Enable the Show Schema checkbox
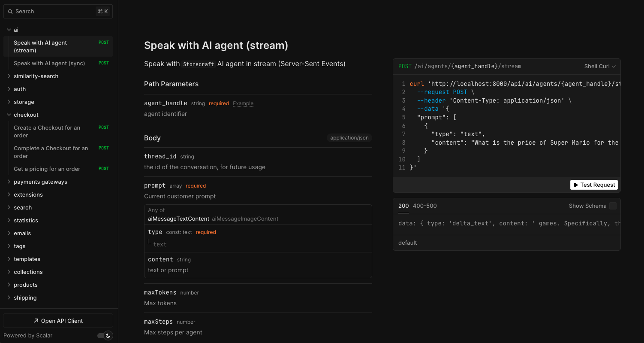Viewport: 644px width, 343px height. [613, 206]
